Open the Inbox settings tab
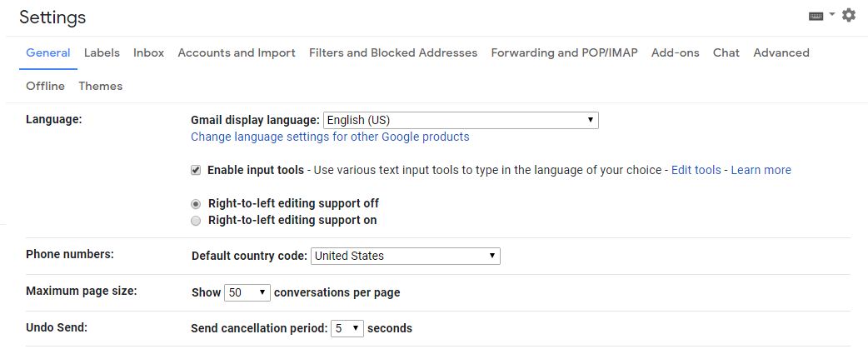 pos(148,52)
